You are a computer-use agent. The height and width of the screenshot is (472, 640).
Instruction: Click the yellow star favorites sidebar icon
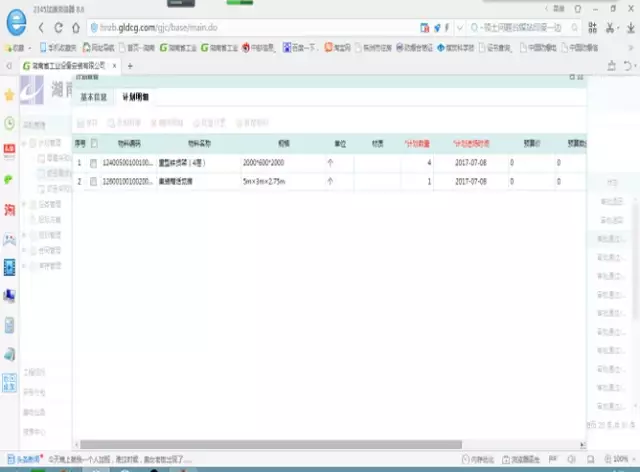(9, 95)
